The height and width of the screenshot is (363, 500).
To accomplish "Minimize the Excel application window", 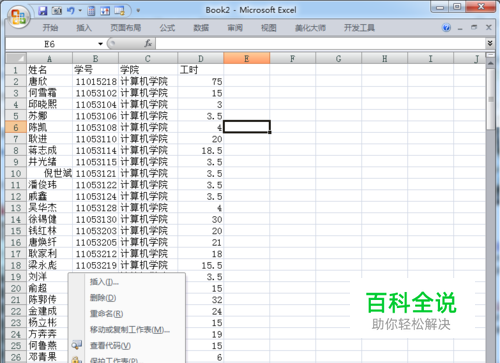I will tap(441, 7).
